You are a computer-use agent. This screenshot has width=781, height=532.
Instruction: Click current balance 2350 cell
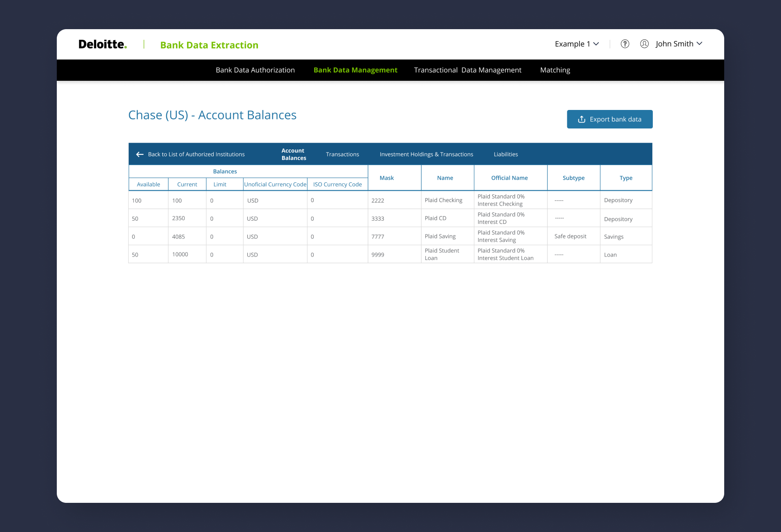pos(187,218)
